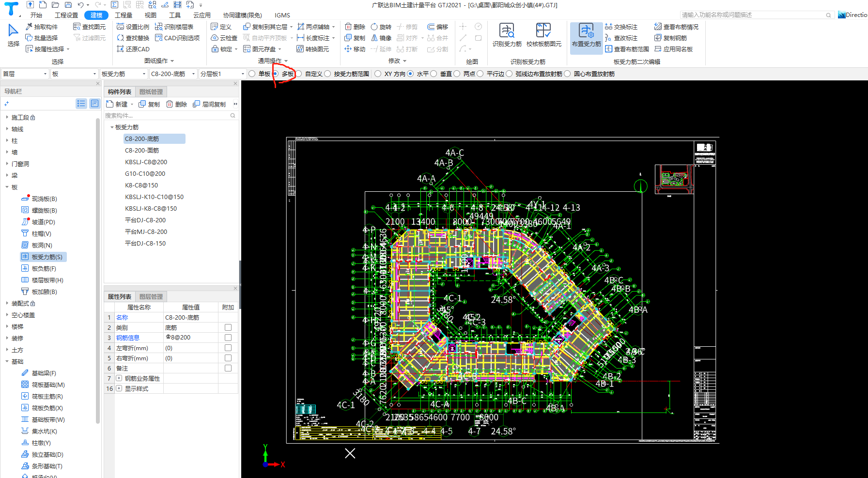Click 设置比例 set scale tool
The height and width of the screenshot is (478, 868).
pos(133,27)
